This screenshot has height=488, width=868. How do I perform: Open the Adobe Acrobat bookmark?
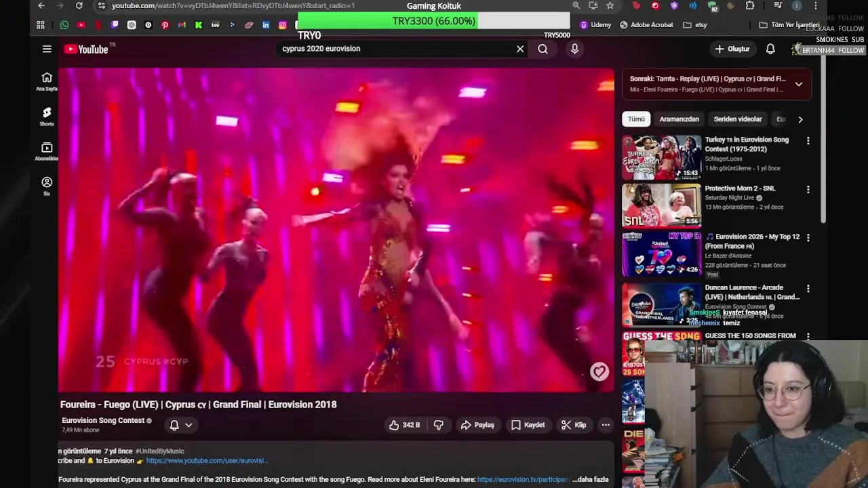[646, 25]
